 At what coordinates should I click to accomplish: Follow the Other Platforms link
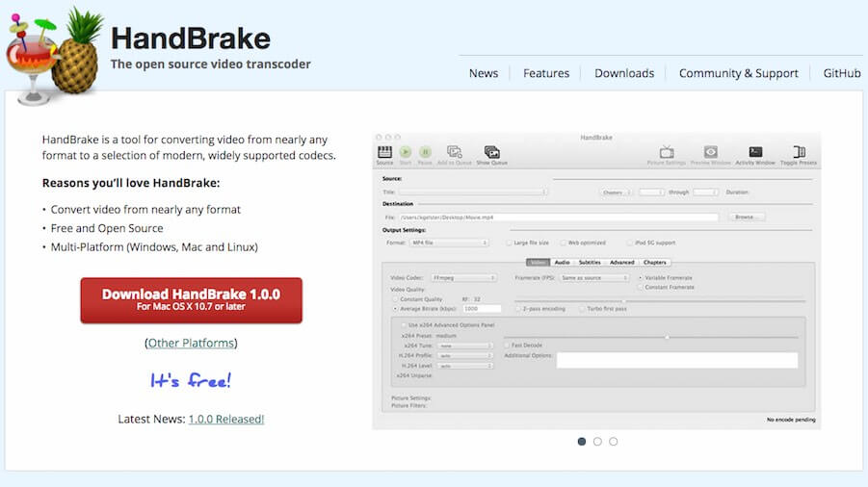click(191, 343)
